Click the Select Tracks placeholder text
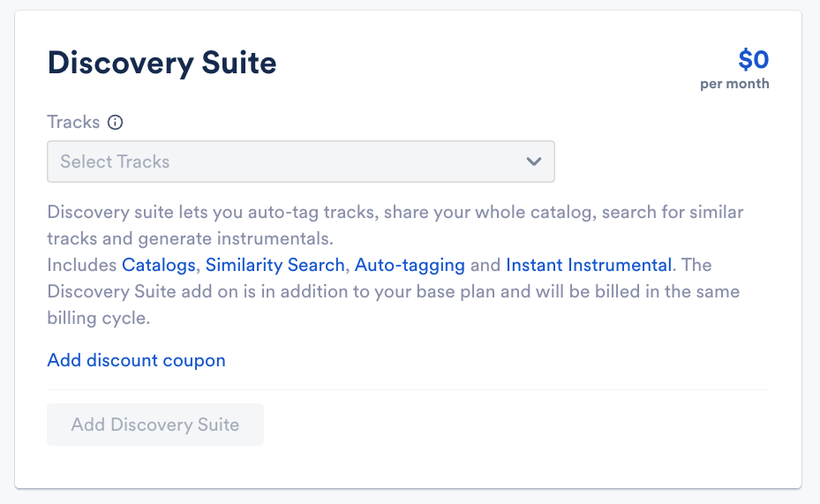820x504 pixels. click(x=115, y=162)
